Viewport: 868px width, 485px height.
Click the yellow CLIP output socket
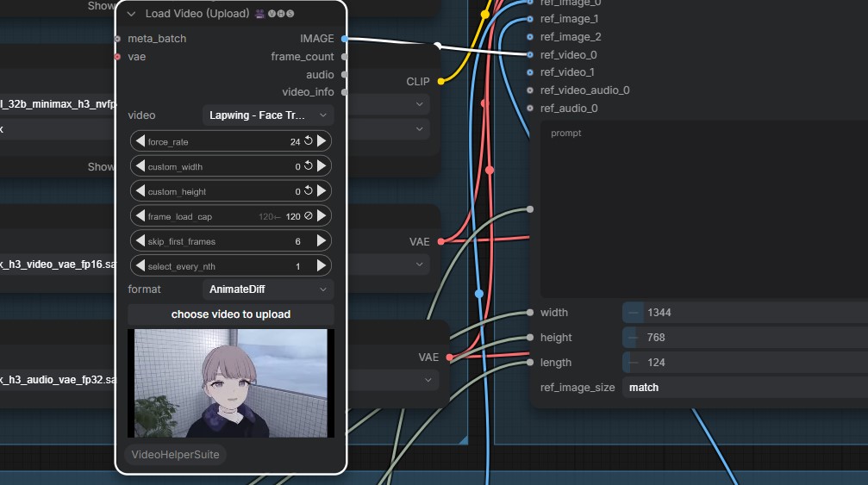tap(440, 81)
